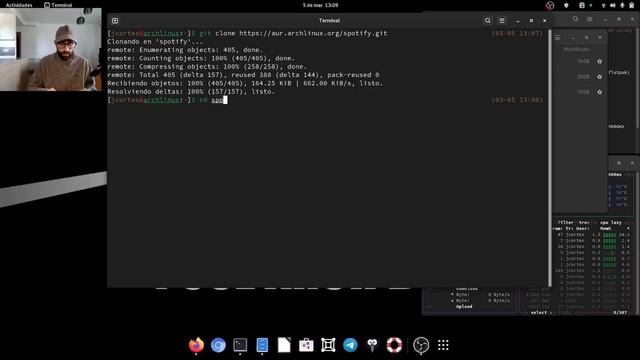This screenshot has height=360, width=640.
Task: Show the applications grid from the dock
Action: click(443, 345)
